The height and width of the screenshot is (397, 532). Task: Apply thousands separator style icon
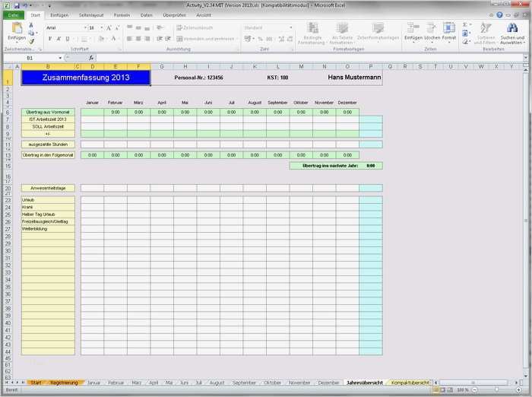(269, 39)
